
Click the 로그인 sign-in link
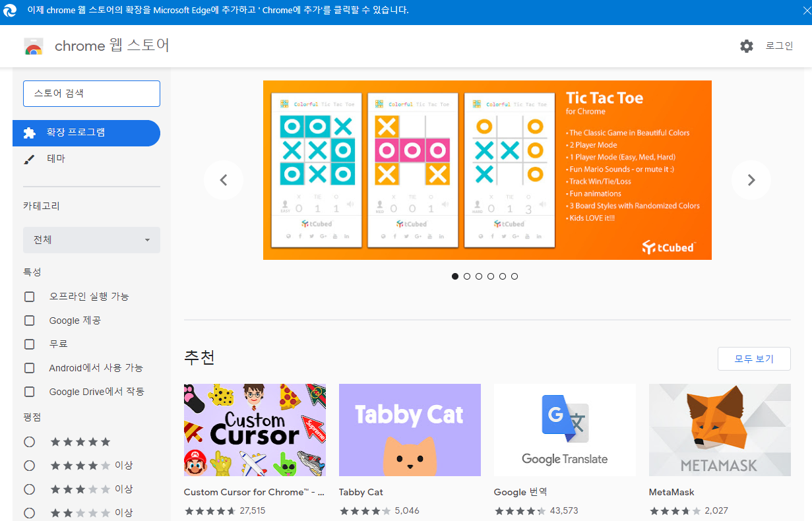click(x=779, y=46)
